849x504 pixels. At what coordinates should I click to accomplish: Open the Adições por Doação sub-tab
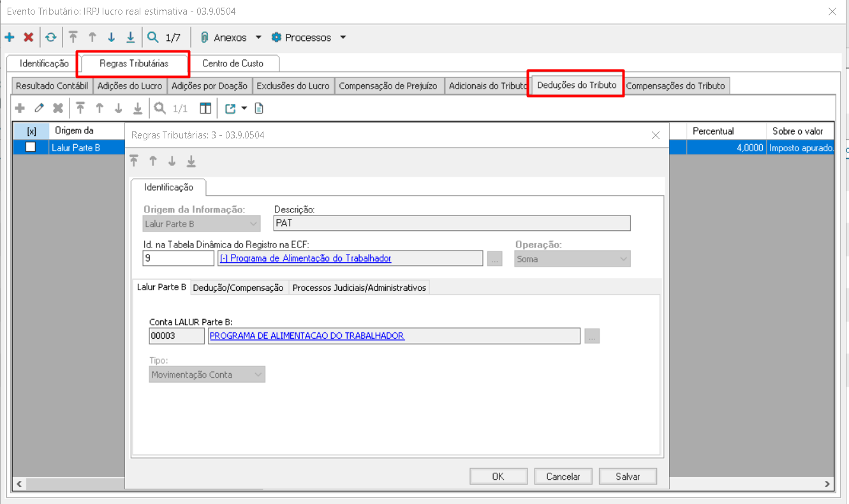[x=210, y=85]
